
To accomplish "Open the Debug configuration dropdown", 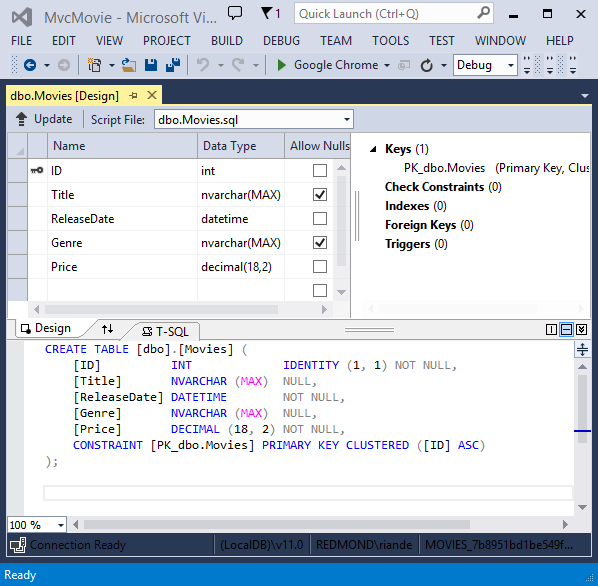I will [511, 65].
